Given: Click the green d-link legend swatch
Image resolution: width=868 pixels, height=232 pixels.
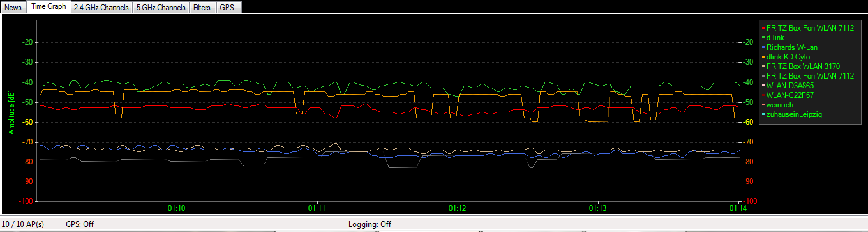Looking at the screenshot, I should pos(763,38).
